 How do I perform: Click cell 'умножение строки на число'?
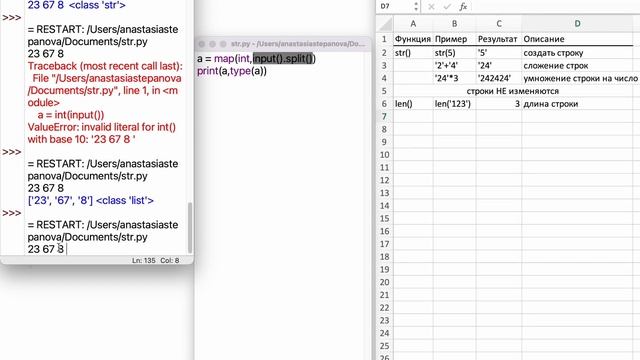pos(580,78)
